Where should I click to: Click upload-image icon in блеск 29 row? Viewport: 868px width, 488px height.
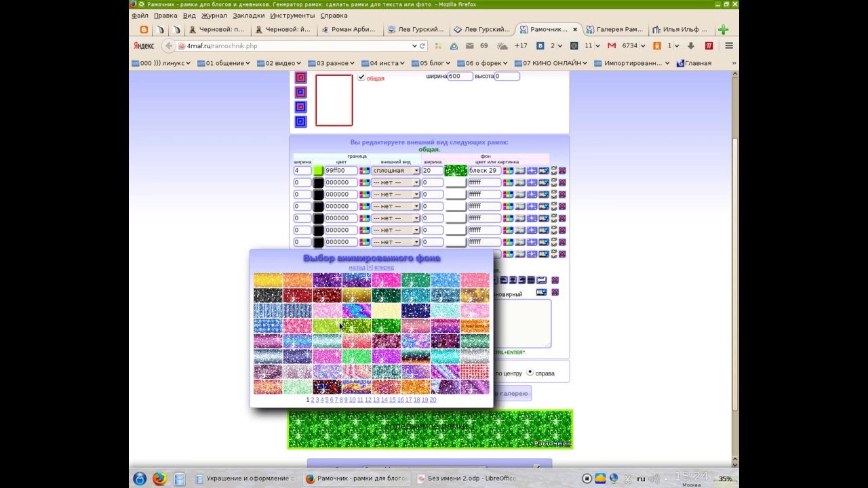[x=543, y=171]
